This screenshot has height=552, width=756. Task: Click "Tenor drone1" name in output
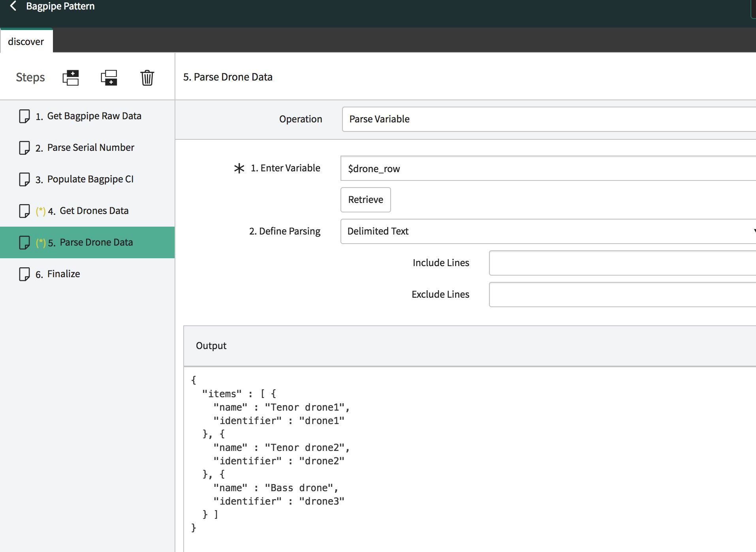tap(305, 407)
